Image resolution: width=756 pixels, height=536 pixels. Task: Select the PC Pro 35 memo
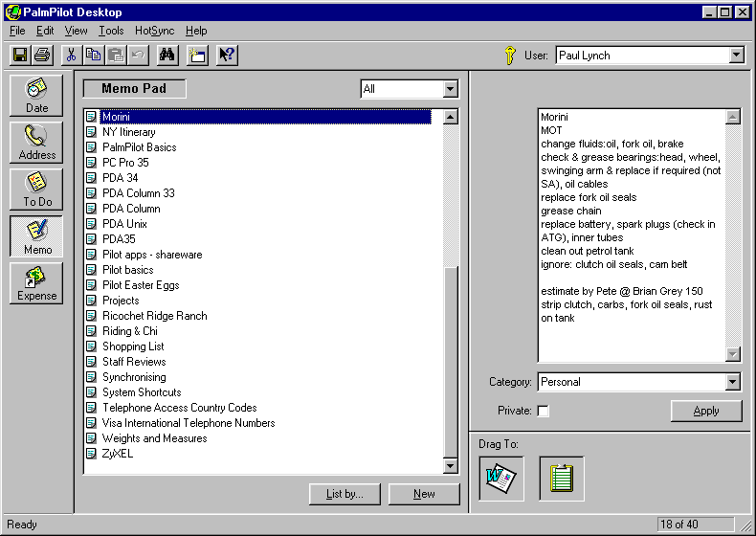[125, 163]
